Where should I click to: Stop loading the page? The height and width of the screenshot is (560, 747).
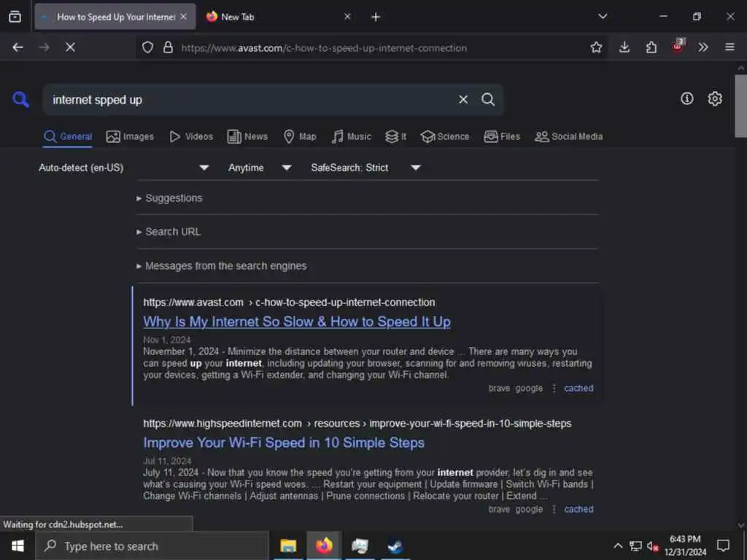click(70, 47)
